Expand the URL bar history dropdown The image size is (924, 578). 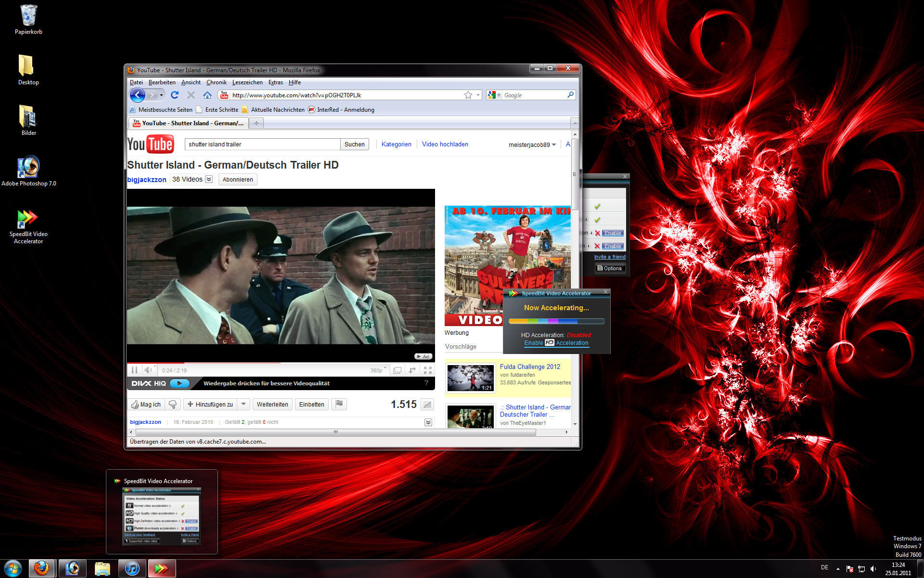coord(478,95)
